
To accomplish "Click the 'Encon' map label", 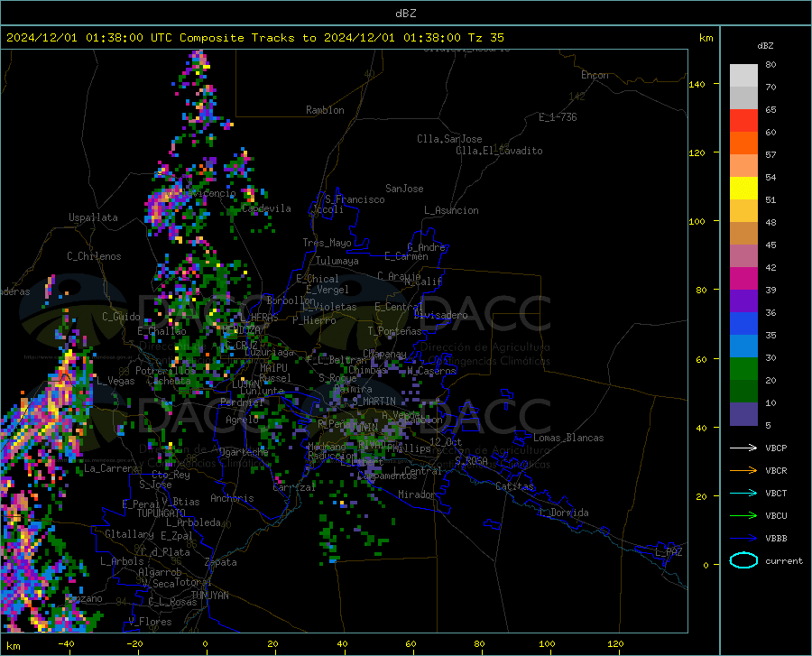I will [x=595, y=75].
